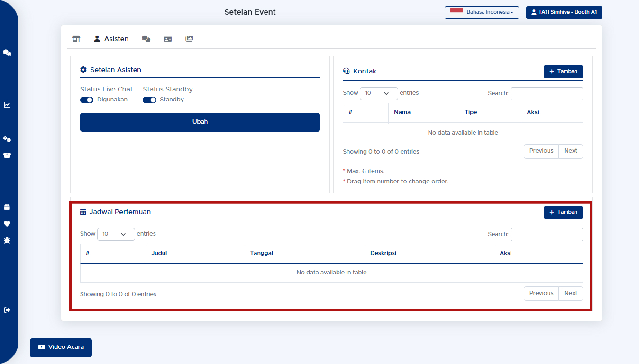Image resolution: width=639 pixels, height=364 pixels.
Task: Click Previous in Kontak pagination
Action: point(541,151)
